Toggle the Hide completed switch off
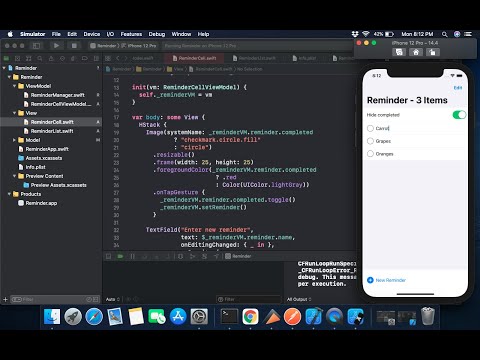The height and width of the screenshot is (360, 480). [x=459, y=115]
